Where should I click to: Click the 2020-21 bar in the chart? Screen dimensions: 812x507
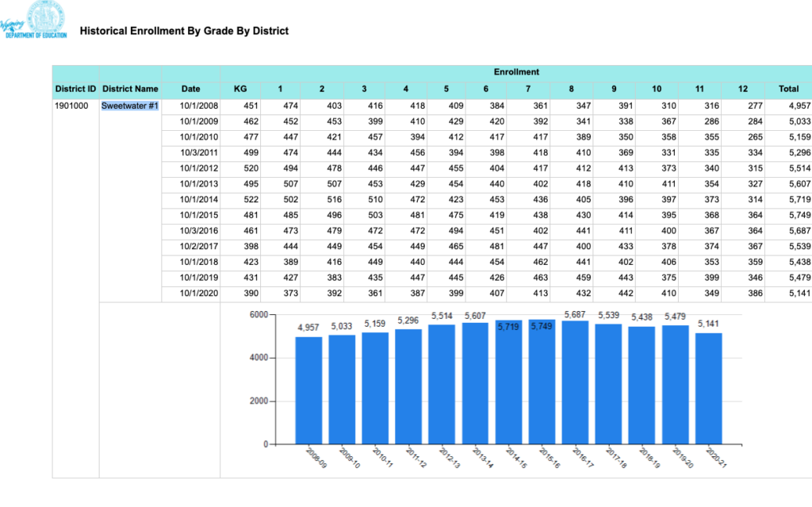[x=708, y=388]
